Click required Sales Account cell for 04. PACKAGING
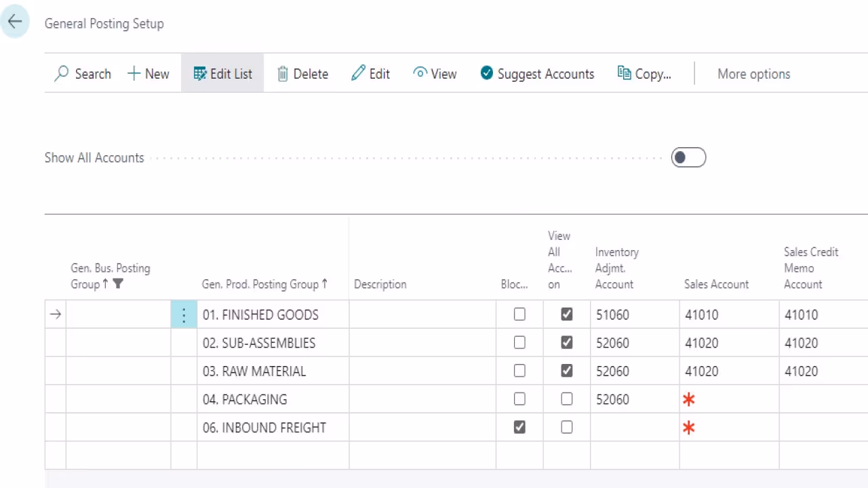This screenshot has height=488, width=868. click(730, 399)
